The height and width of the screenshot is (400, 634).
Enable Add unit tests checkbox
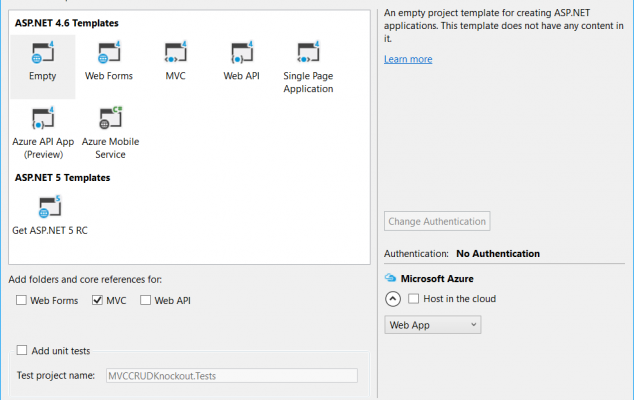pos(22,350)
